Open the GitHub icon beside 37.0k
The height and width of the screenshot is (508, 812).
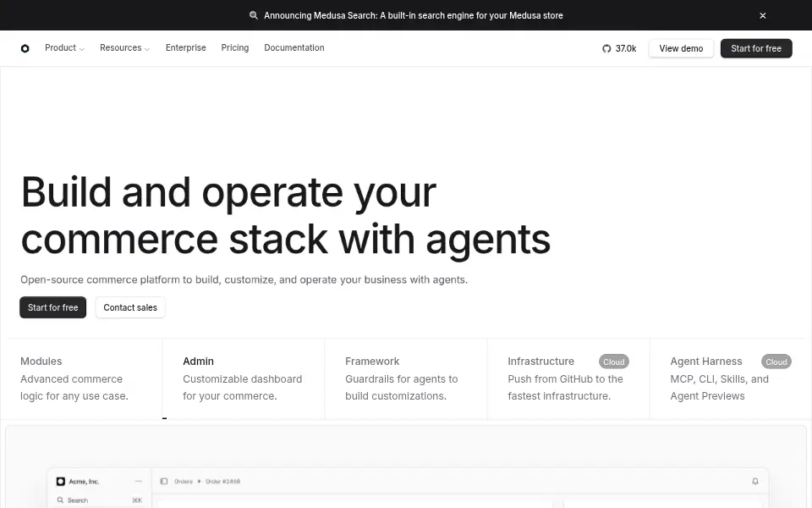click(606, 48)
